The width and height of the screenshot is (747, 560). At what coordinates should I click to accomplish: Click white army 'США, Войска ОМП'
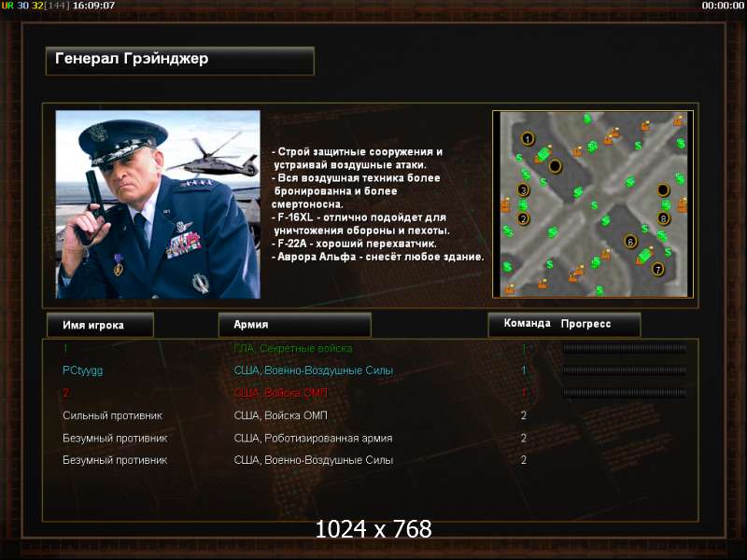tap(281, 415)
